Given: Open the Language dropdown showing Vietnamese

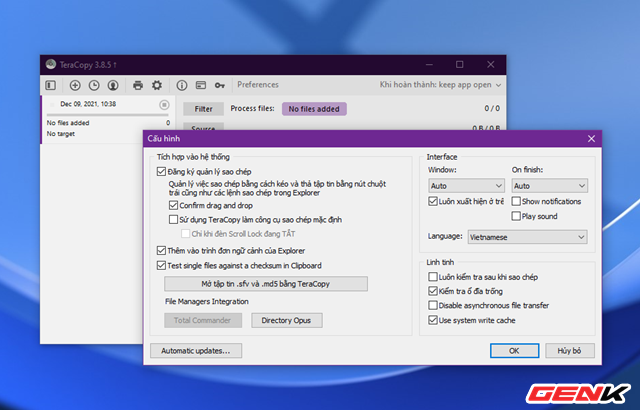Looking at the screenshot, I should tap(527, 237).
